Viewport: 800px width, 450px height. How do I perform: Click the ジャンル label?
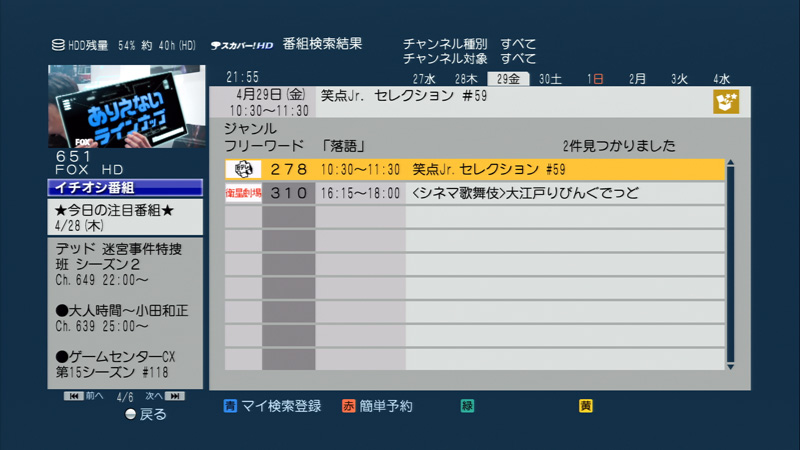250,129
